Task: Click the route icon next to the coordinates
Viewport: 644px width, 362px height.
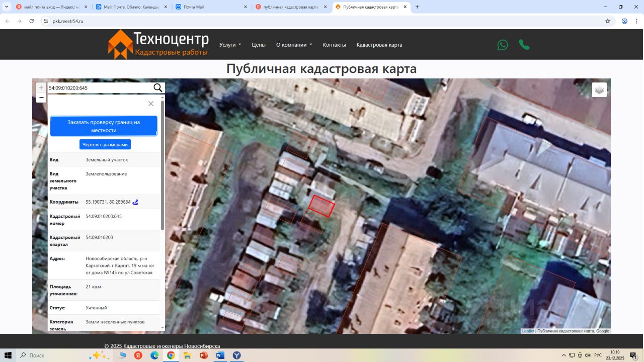Action: click(x=135, y=202)
